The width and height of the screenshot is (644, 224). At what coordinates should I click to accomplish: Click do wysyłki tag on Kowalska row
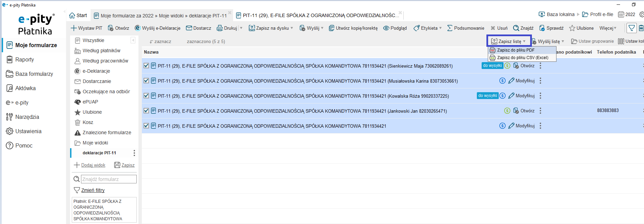[487, 96]
